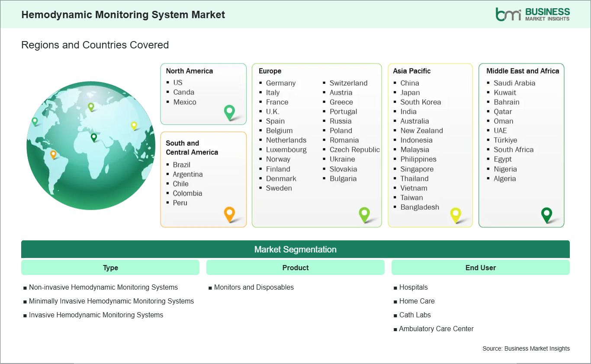Select the Saudi Arabia bullet item

(514, 83)
